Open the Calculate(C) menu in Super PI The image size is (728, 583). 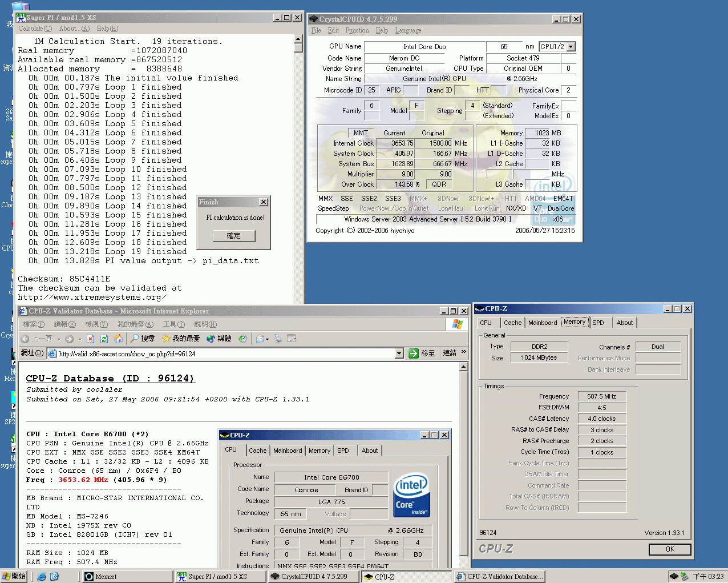[x=35, y=29]
